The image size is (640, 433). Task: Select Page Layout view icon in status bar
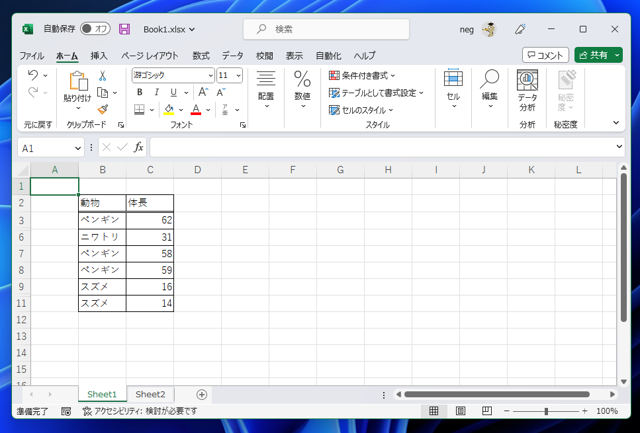point(460,411)
